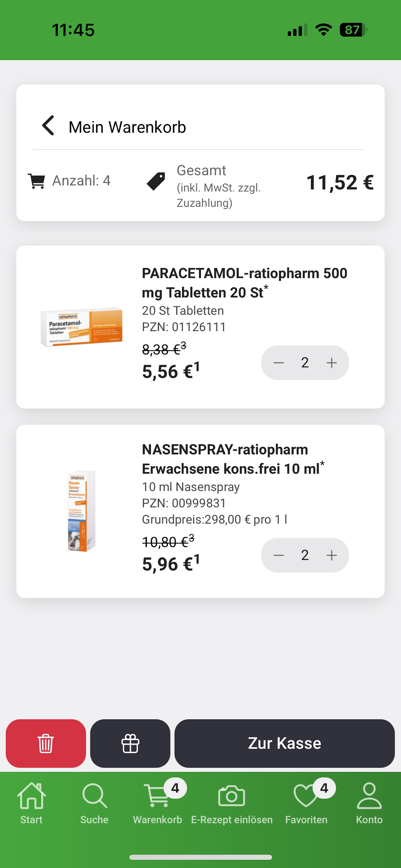Open the Warenkorb cart tab
Viewport: 401px width, 868px height.
157,804
